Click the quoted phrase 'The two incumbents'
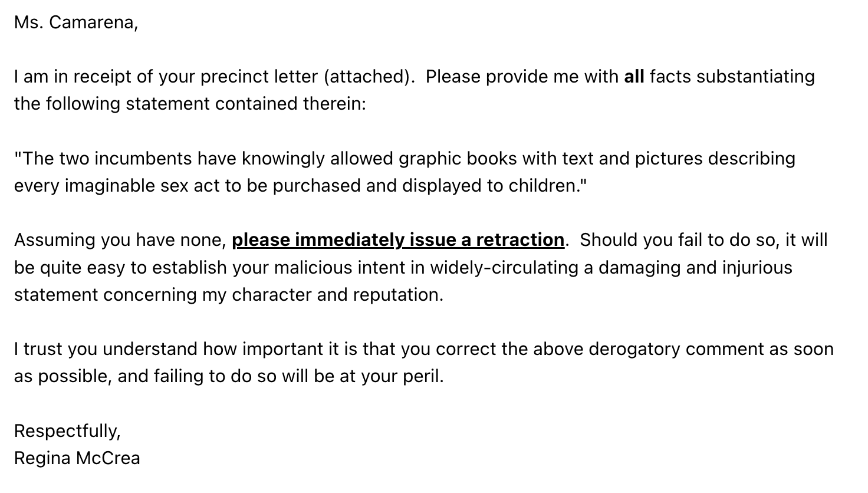Screen dimensions: 868x493 tap(103, 159)
